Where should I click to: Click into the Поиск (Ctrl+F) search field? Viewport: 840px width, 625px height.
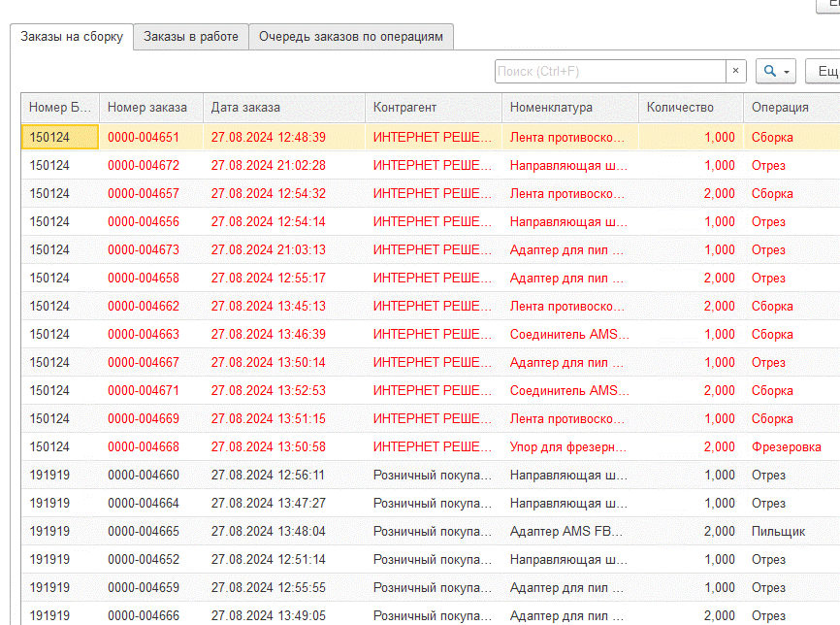[x=609, y=71]
